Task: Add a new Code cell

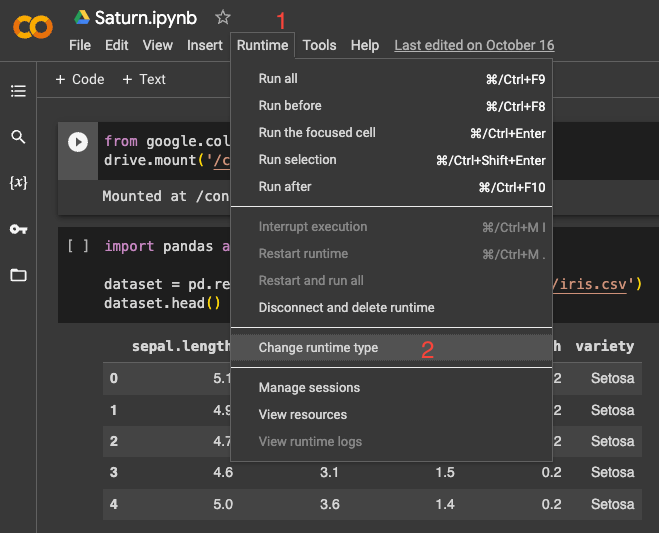Action: click(80, 79)
